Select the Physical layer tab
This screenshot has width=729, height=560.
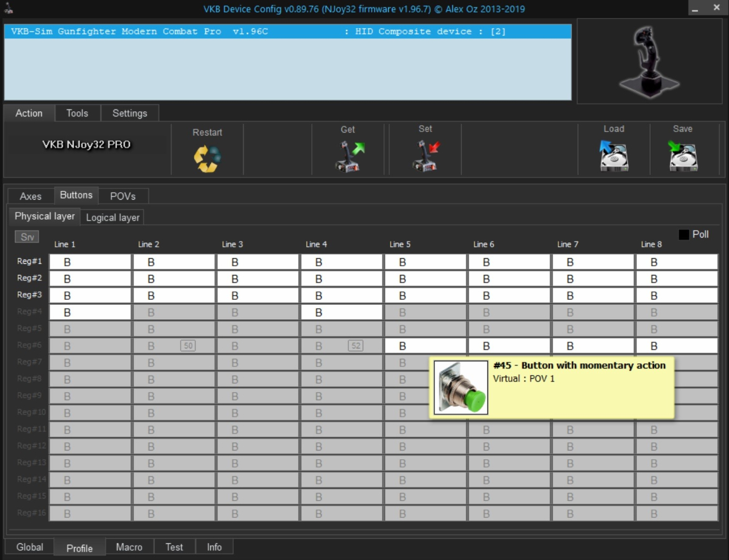click(45, 217)
